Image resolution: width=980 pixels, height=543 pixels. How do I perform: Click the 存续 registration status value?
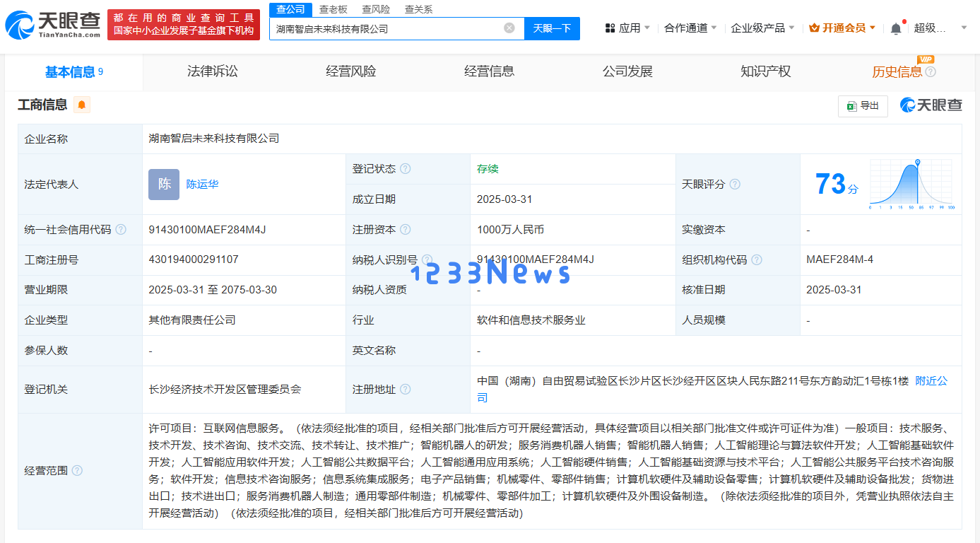tap(488, 169)
